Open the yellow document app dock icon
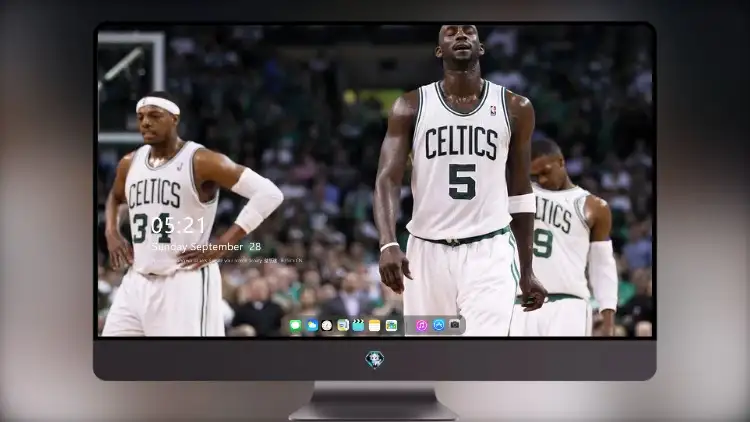 (343, 325)
